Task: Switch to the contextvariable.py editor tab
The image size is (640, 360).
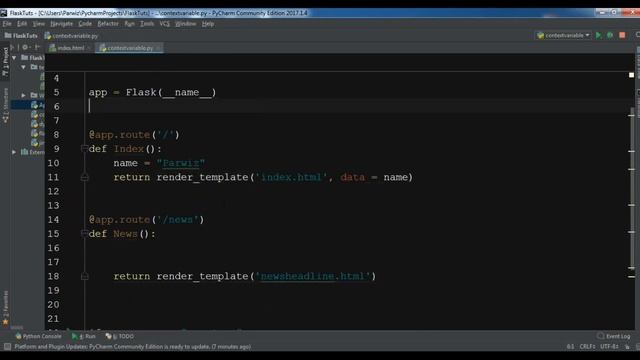Action: point(130,48)
